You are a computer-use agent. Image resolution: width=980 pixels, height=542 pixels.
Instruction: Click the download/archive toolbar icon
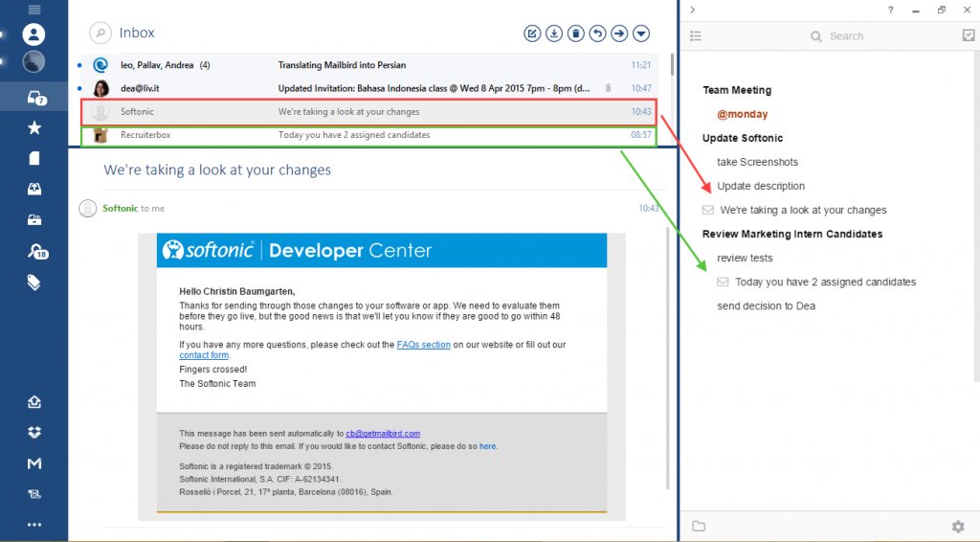click(554, 34)
